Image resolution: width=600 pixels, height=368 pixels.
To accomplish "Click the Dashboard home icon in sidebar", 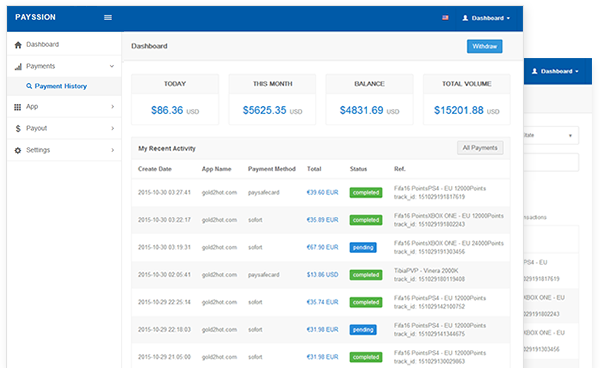I will point(18,45).
